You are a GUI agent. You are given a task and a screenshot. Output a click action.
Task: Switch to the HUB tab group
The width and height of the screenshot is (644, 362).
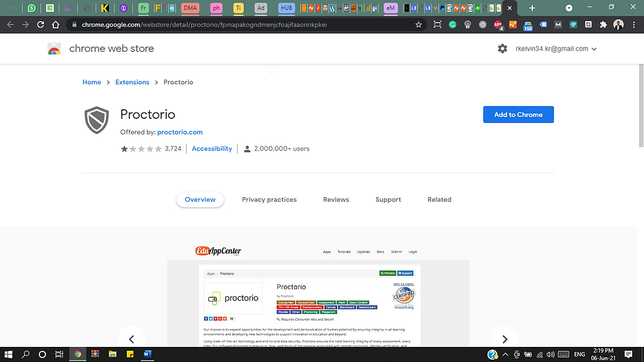[x=287, y=8]
